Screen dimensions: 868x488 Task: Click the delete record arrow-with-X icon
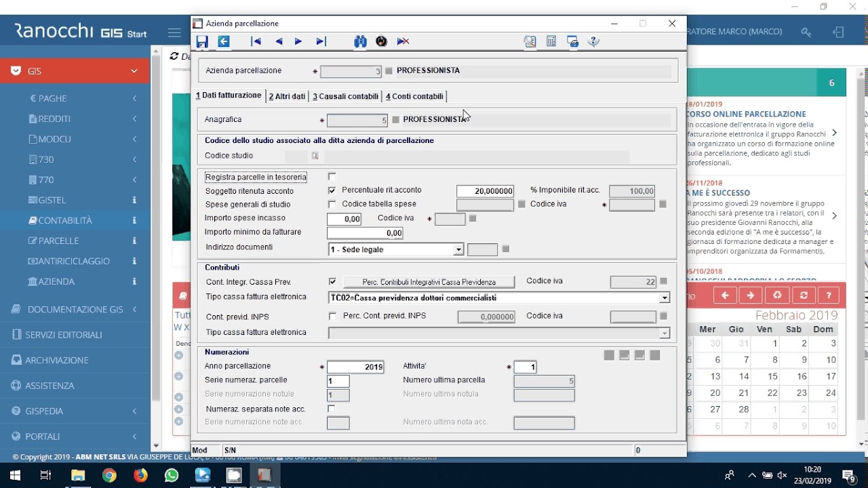tap(403, 42)
